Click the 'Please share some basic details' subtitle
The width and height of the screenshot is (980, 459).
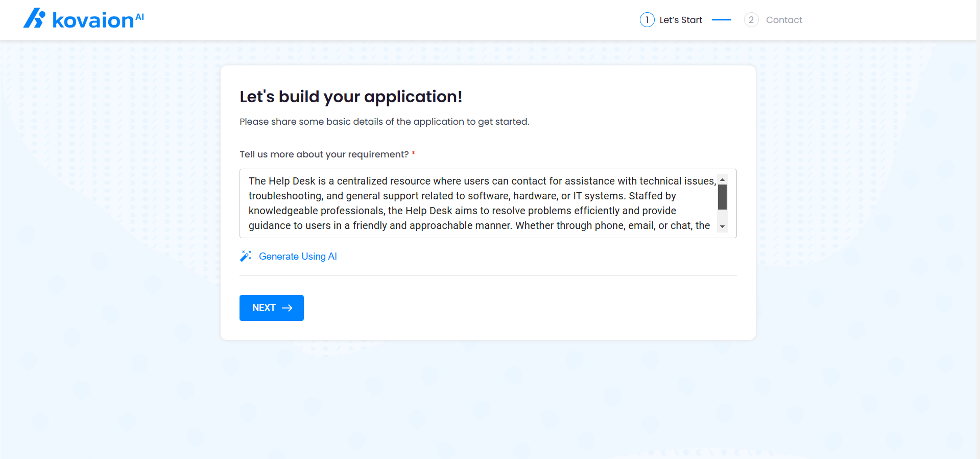coord(384,122)
